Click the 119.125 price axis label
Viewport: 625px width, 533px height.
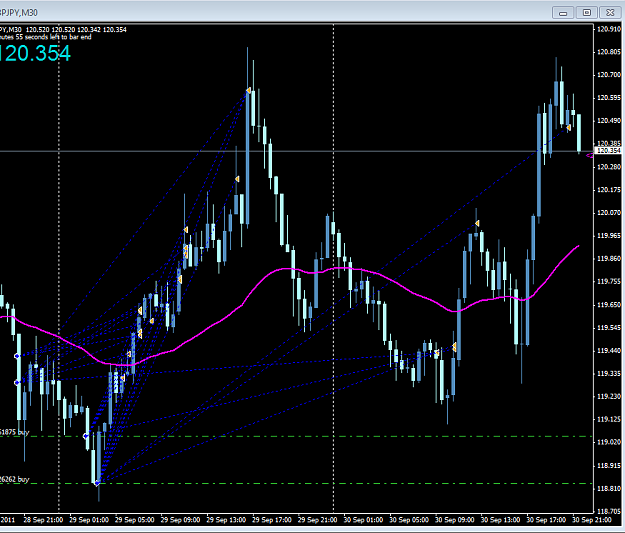pos(609,419)
